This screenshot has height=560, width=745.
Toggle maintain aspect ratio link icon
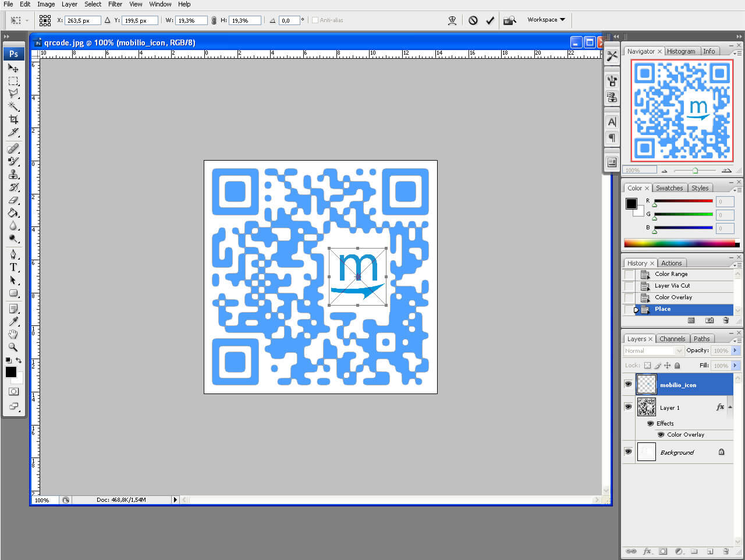coord(214,20)
